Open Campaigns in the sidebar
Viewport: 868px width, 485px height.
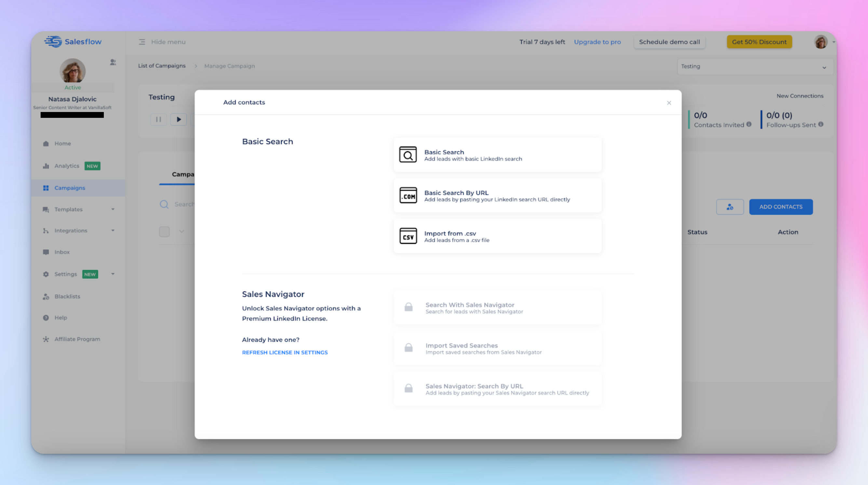[69, 188]
